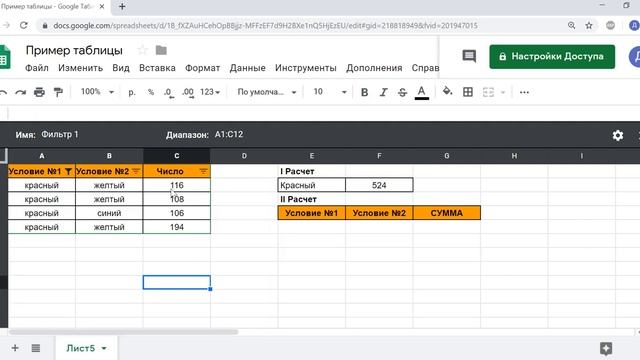640x360 pixels.
Task: Open comments history icon
Action: tap(469, 56)
